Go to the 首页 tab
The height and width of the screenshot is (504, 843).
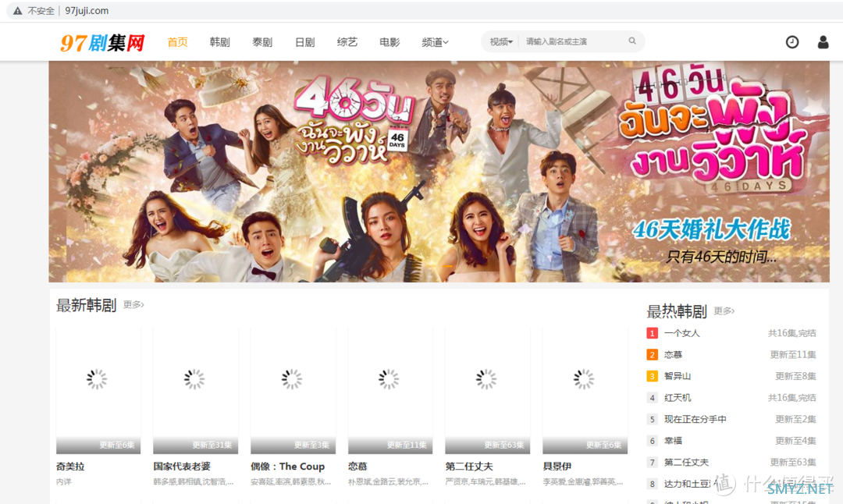(177, 42)
